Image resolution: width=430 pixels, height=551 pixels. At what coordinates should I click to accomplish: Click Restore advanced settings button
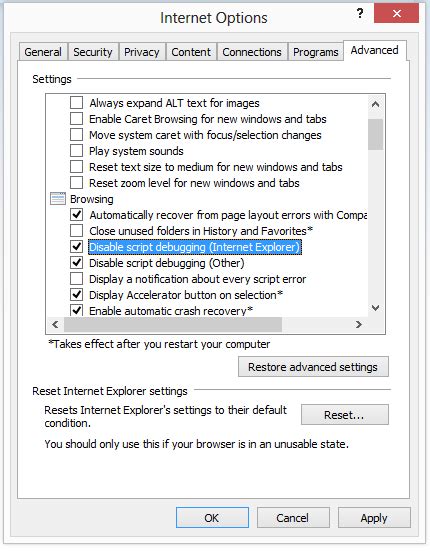click(313, 367)
